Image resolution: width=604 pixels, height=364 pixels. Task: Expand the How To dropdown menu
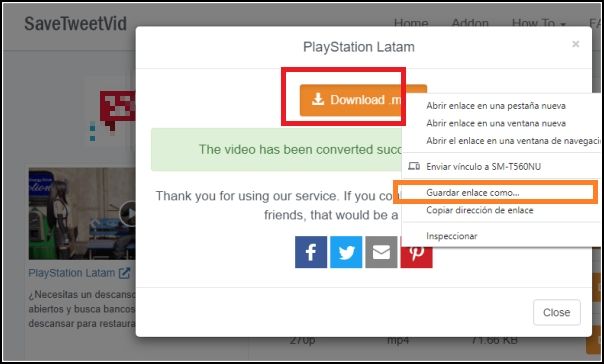coord(539,23)
